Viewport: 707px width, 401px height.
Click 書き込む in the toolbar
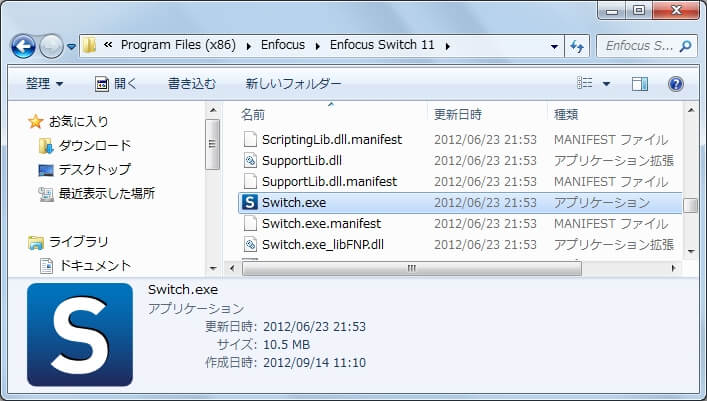(192, 84)
